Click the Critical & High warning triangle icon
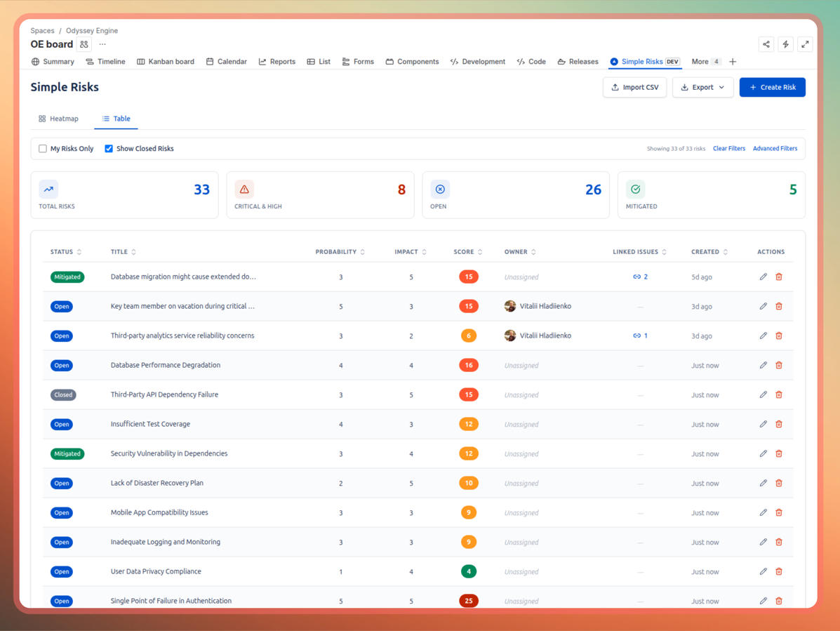The width and height of the screenshot is (840, 631). tap(244, 189)
